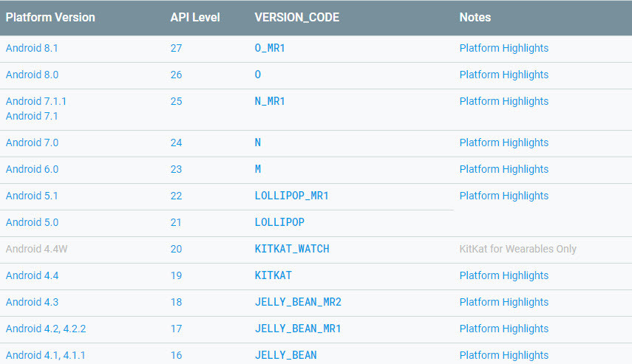
Task: Open the Android 6.0 link
Action: coord(33,170)
